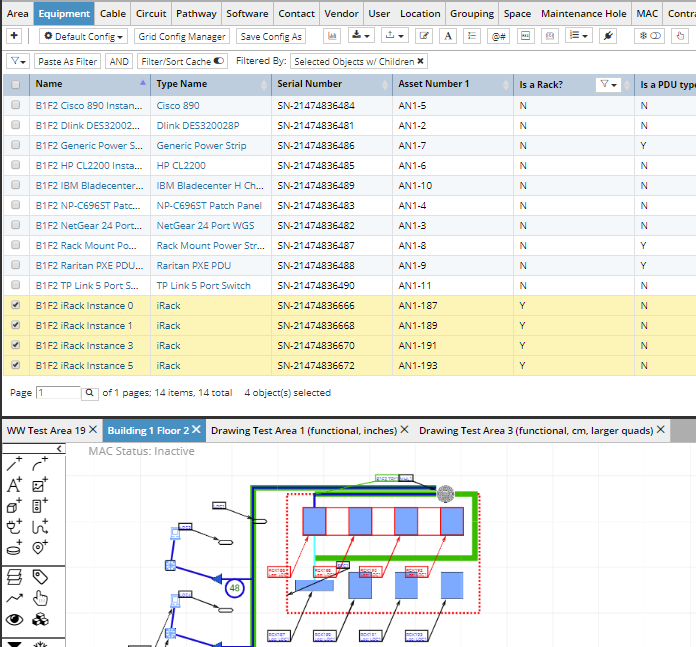The image size is (696, 647).
Task: Open the bar chart report icon
Action: pyautogui.click(x=332, y=36)
